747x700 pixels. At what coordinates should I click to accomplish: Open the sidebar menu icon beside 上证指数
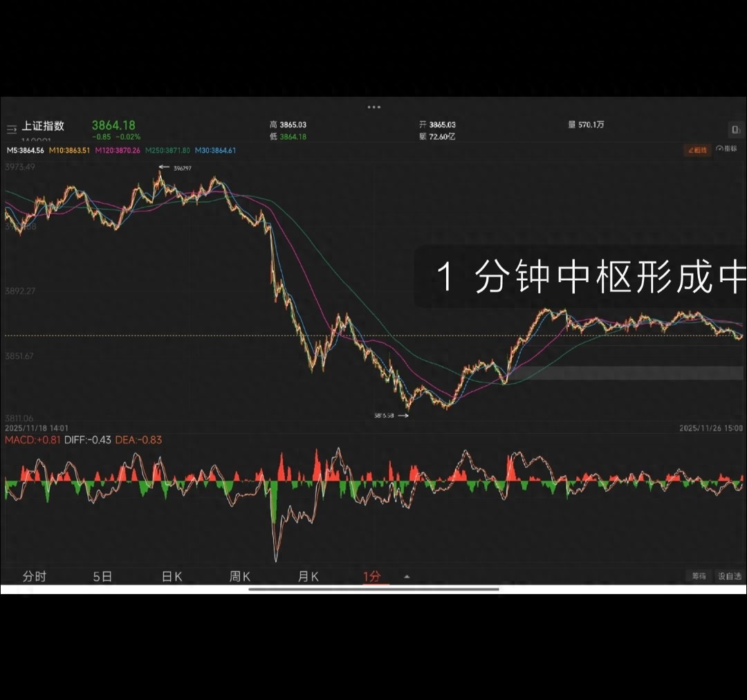[x=12, y=128]
